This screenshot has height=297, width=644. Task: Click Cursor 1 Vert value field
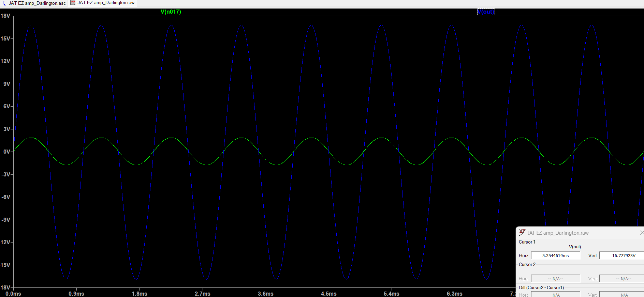coord(622,255)
